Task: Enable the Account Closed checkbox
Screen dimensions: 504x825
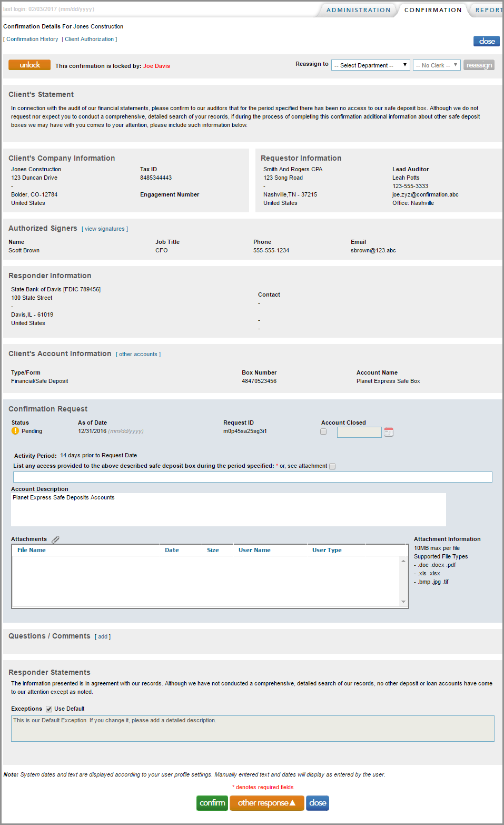Action: (323, 431)
